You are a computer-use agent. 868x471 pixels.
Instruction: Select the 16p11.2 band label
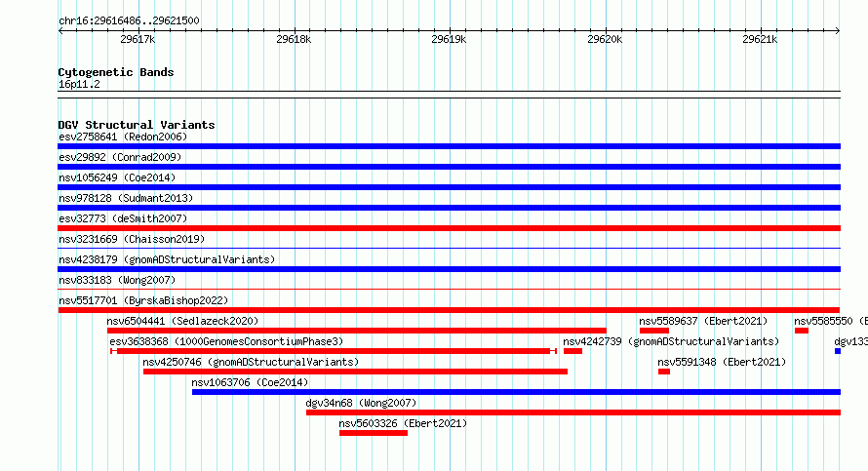pos(79,84)
